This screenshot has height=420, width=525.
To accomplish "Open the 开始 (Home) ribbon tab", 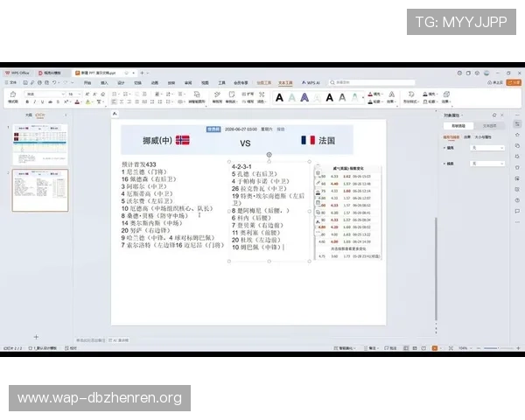I will click(87, 83).
